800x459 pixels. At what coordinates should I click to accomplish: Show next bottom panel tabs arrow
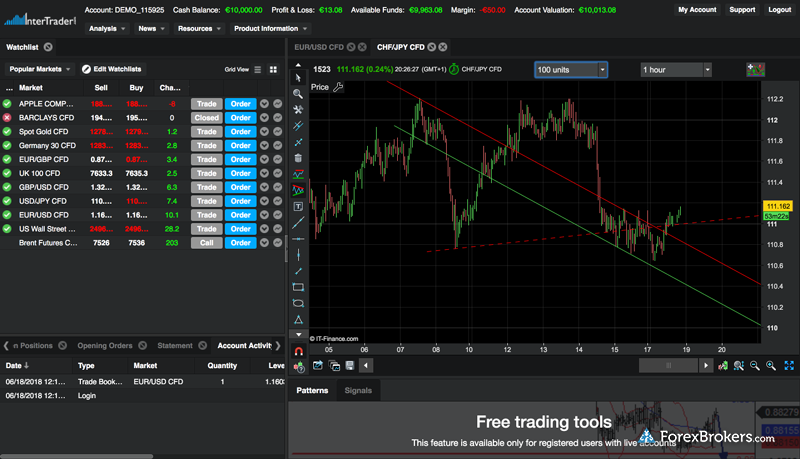click(278, 346)
